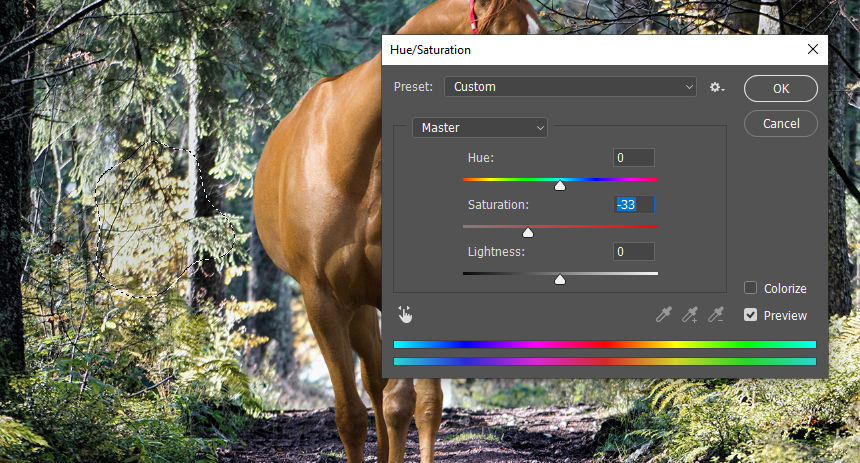The image size is (860, 463).
Task: Click the Hue slider handle
Action: [x=559, y=186]
